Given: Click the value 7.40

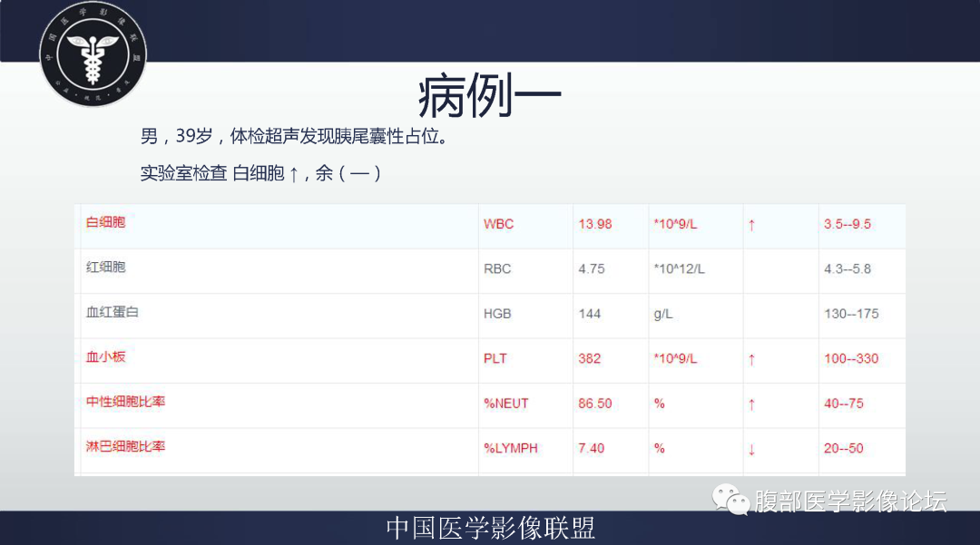Looking at the screenshot, I should pos(592,448).
